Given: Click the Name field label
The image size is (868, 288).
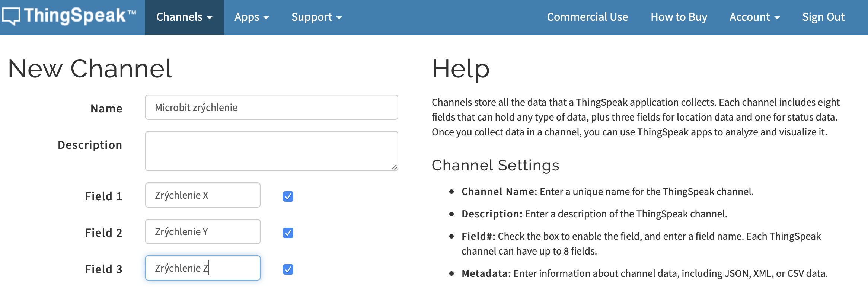Looking at the screenshot, I should click(x=106, y=108).
